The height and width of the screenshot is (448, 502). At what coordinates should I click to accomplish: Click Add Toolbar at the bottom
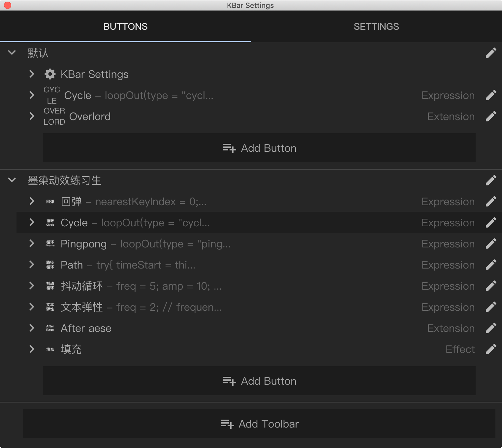pyautogui.click(x=259, y=424)
